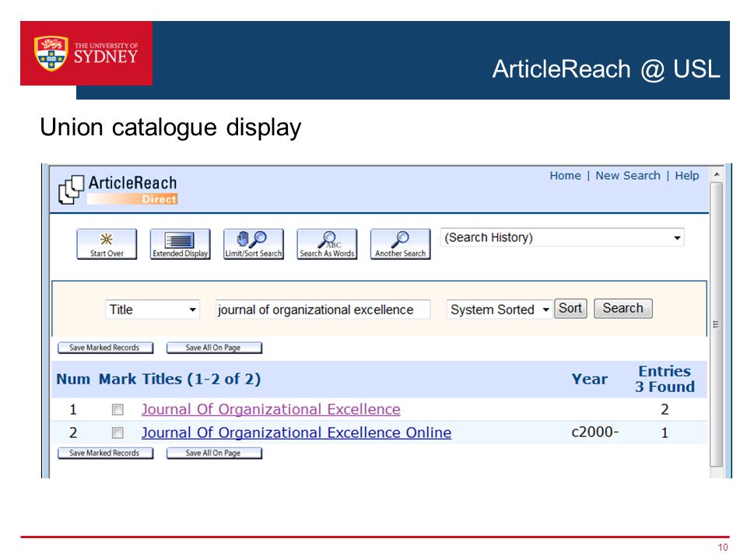Click bottom Save Marked Records button
This screenshot has width=747, height=560.
105,453
